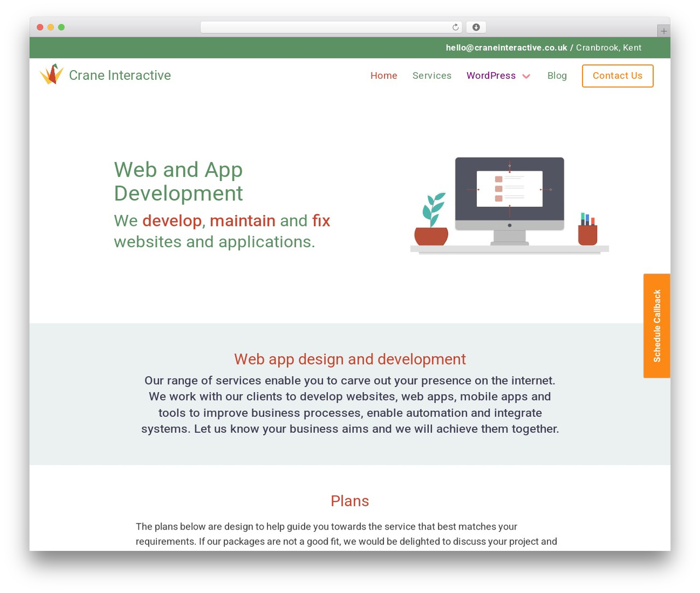Navigate to the Blog page

557,75
